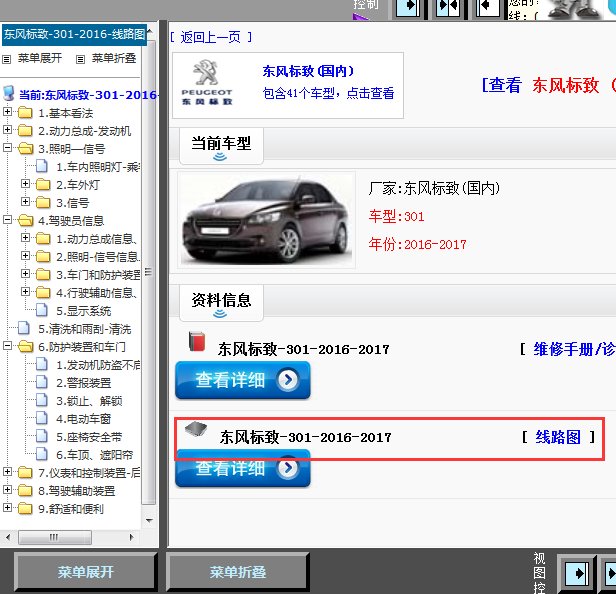The width and height of the screenshot is (616, 594).
Task: Click the red book icon for repair manual
Action: click(197, 341)
